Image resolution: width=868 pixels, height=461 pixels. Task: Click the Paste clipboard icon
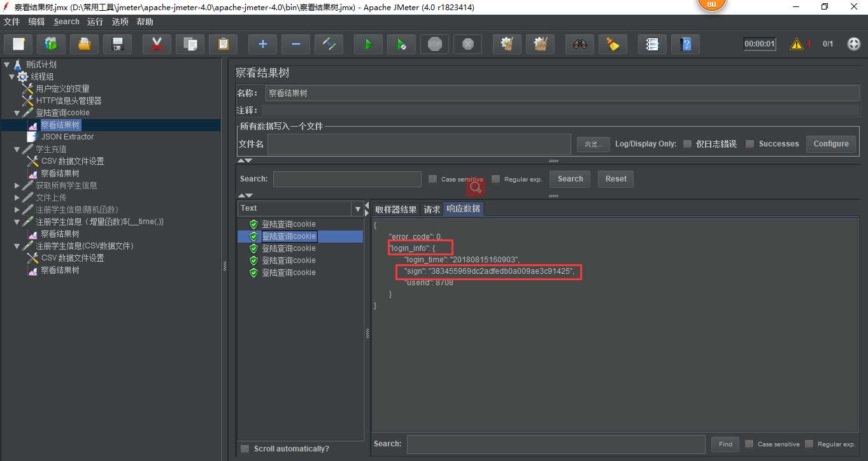[223, 44]
